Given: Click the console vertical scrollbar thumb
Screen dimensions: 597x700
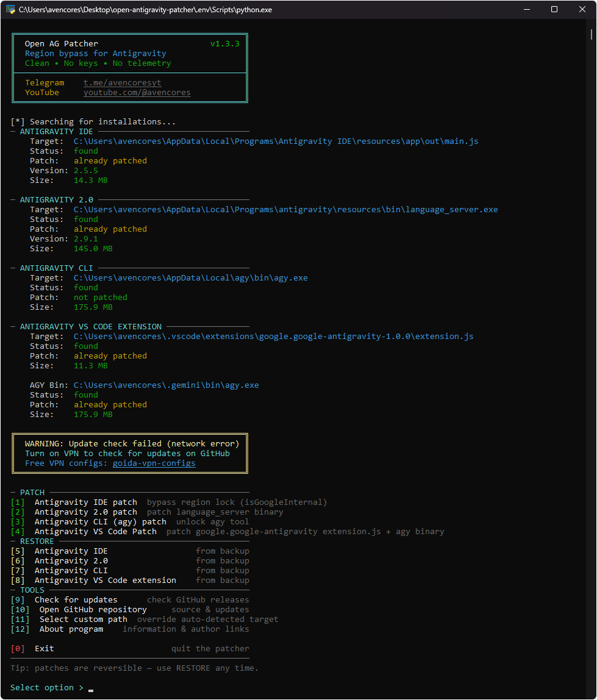Looking at the screenshot, I should (x=591, y=34).
